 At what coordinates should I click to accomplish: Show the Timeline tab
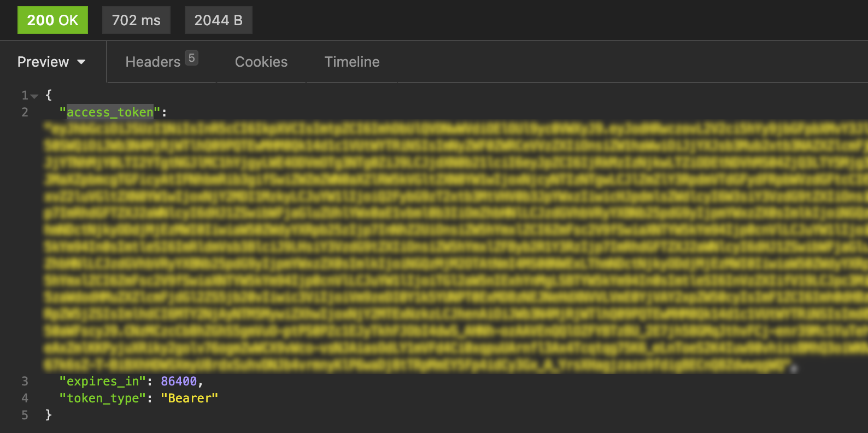click(x=352, y=62)
